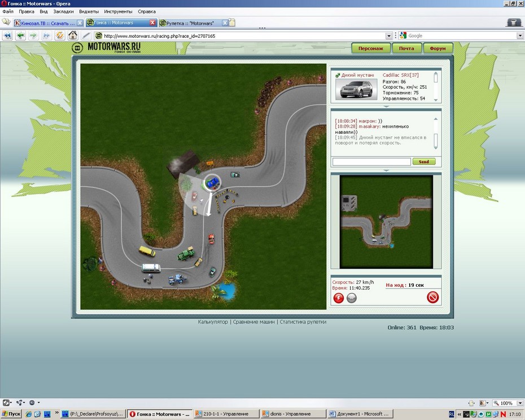
Task: Click the red N tray icon
Action: (503, 414)
